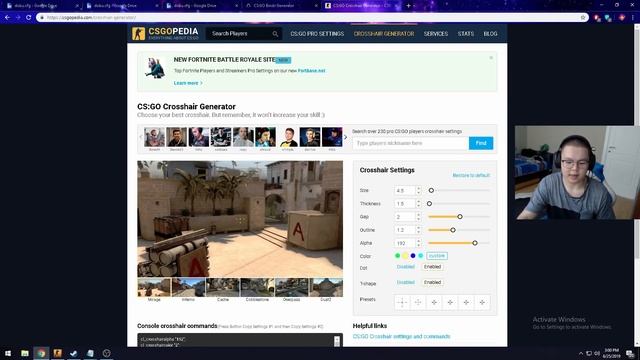Click the Size slider handle

coord(431,191)
